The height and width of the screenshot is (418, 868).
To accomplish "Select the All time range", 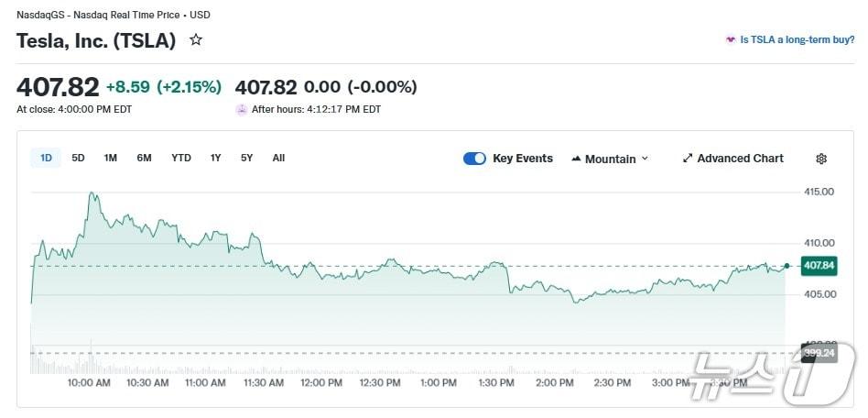I will pos(278,158).
